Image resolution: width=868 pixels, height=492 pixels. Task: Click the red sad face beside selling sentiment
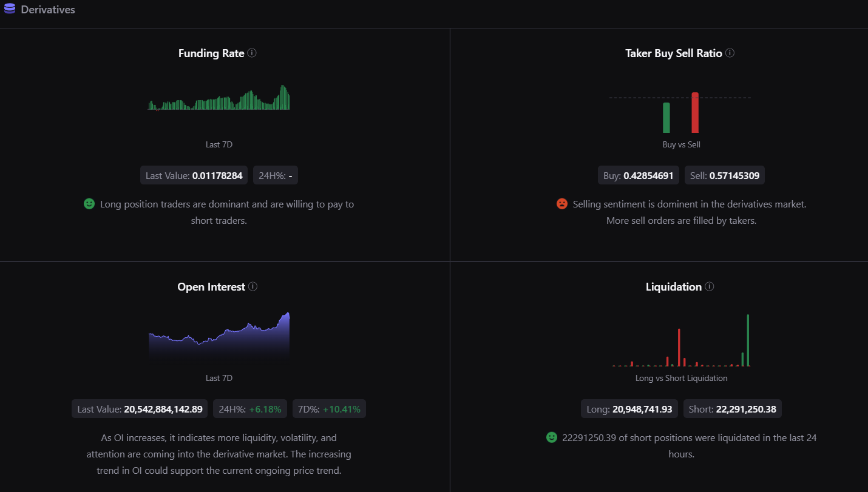coord(562,204)
